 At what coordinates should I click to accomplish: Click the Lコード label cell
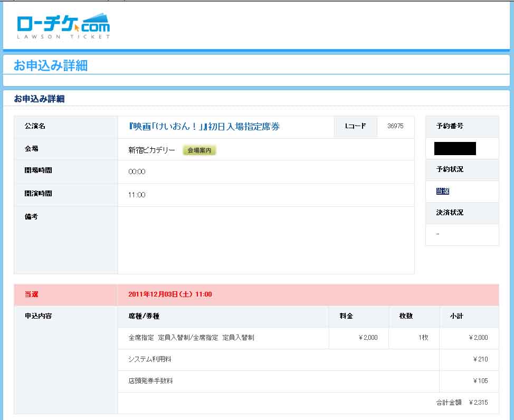coord(355,127)
